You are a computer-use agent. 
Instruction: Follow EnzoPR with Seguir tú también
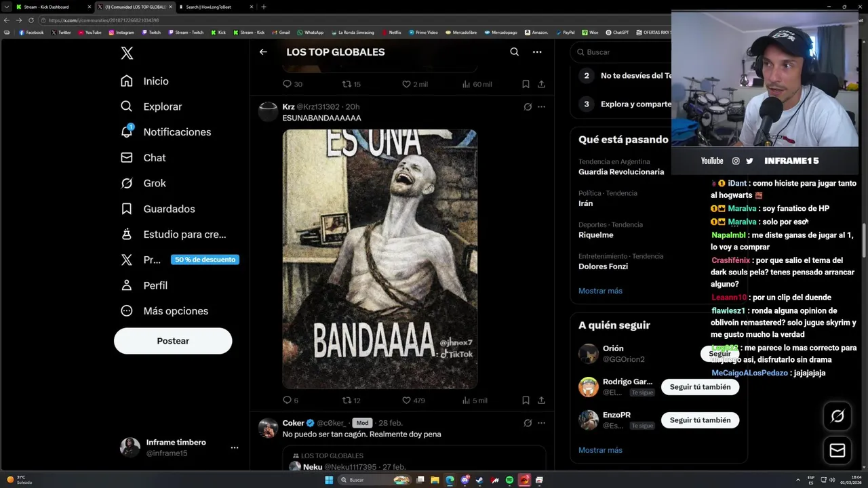click(x=700, y=420)
